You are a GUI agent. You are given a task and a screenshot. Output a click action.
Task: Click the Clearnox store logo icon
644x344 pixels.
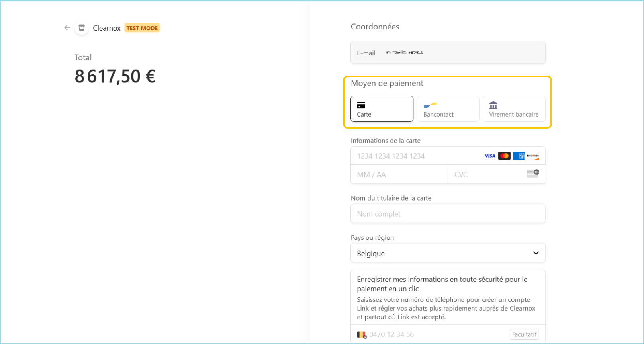coord(82,28)
